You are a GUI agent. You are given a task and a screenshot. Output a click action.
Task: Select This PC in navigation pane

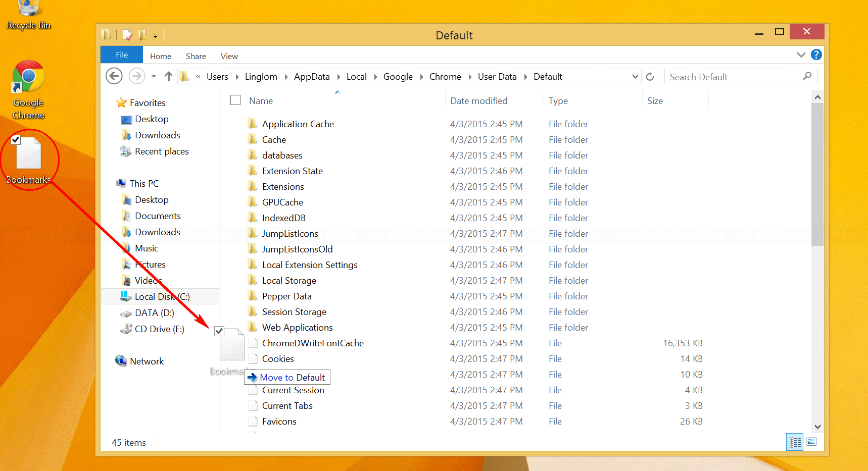pos(144,183)
